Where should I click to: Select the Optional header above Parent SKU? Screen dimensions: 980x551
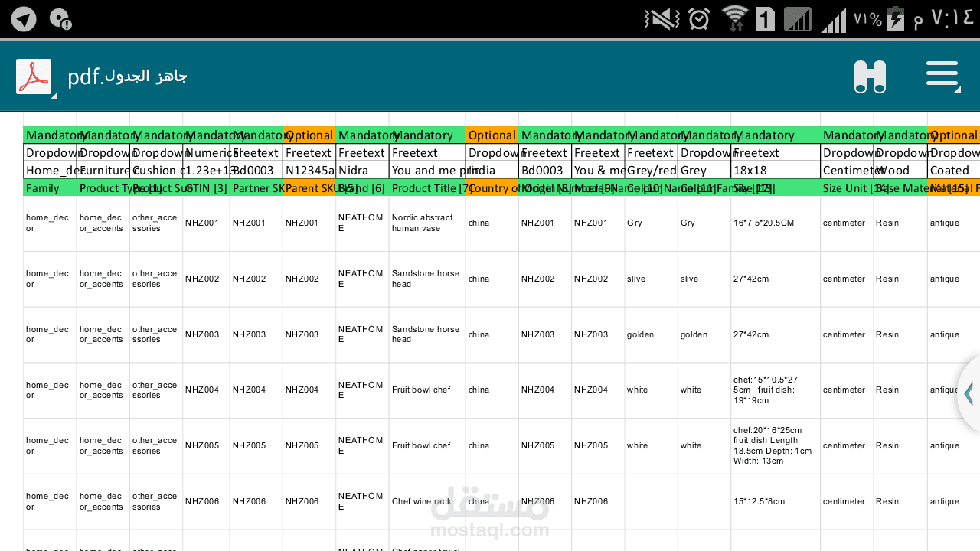point(309,135)
